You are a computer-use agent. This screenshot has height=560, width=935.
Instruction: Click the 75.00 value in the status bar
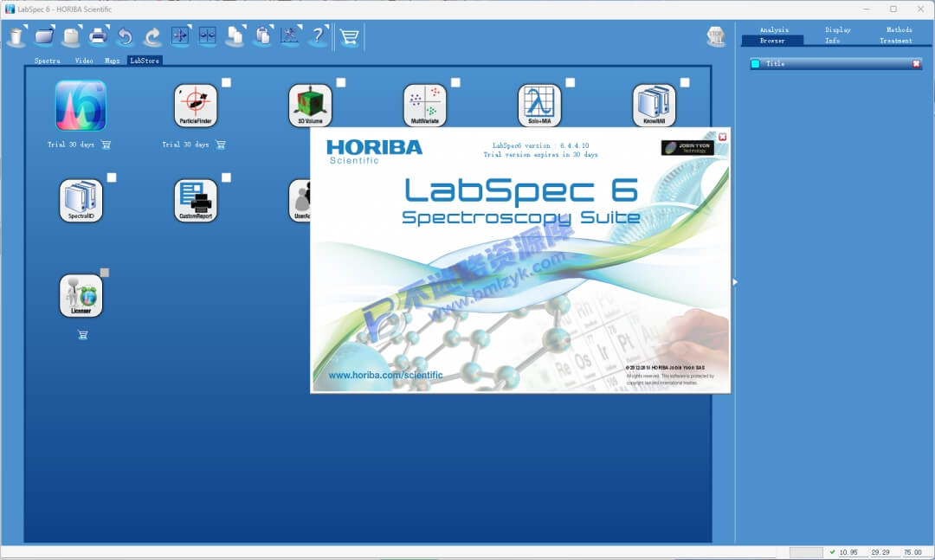[x=912, y=552]
